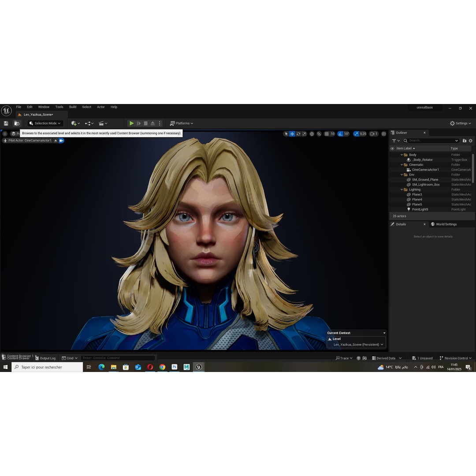Open the quick Add content dropdown
This screenshot has width=476, height=476.
click(x=75, y=123)
